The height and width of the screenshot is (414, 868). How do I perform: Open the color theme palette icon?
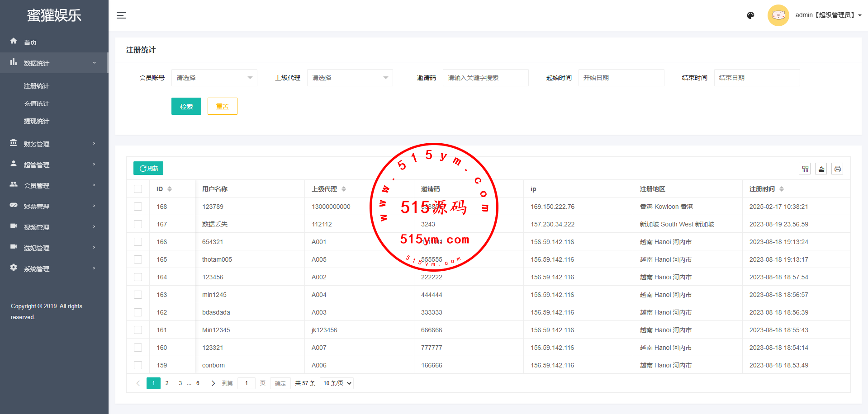pos(750,15)
